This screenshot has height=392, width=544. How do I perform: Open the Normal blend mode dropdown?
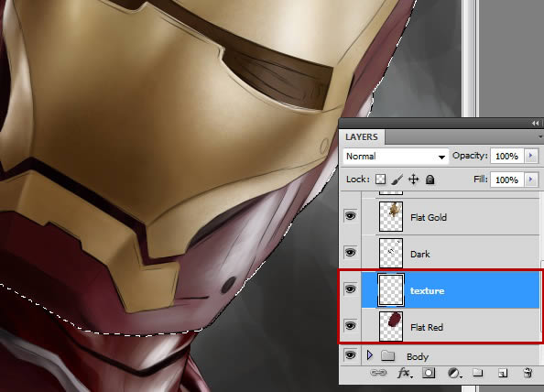[x=396, y=157]
